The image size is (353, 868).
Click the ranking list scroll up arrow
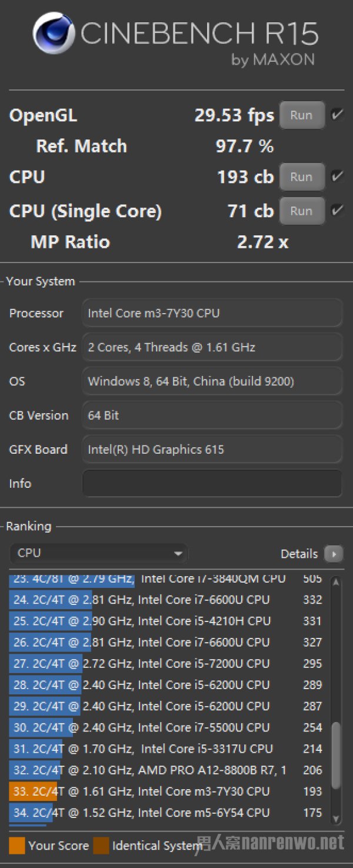point(336,583)
